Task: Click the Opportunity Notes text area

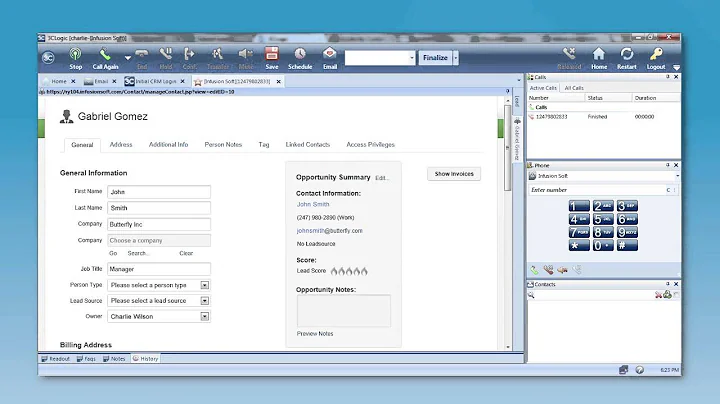Action: pyautogui.click(x=343, y=311)
